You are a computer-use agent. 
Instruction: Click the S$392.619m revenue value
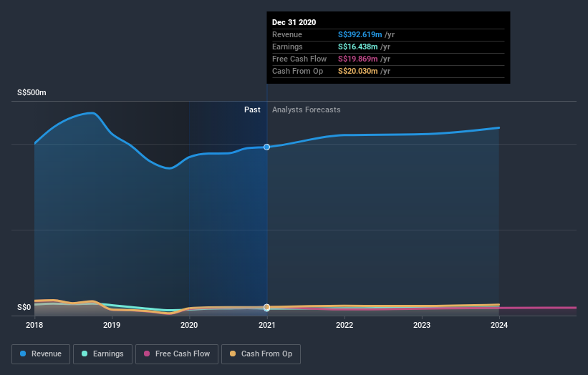click(360, 34)
